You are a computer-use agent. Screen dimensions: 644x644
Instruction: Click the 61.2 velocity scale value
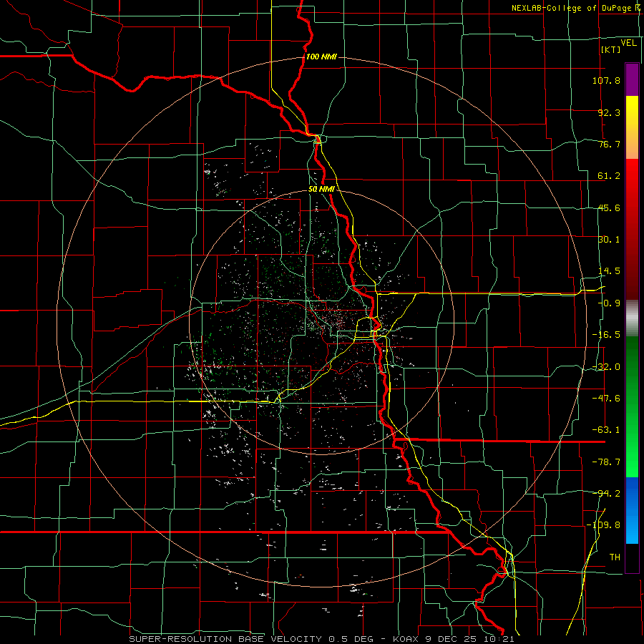point(609,176)
